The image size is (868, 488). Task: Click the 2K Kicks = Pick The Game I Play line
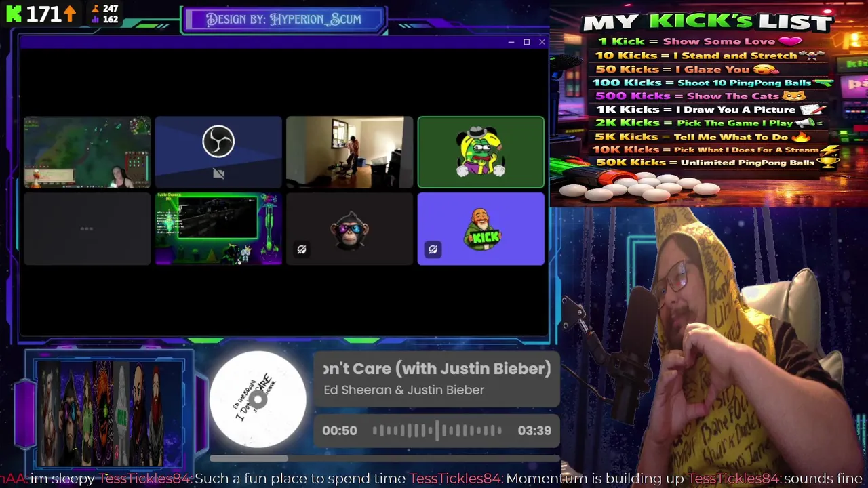coord(709,123)
